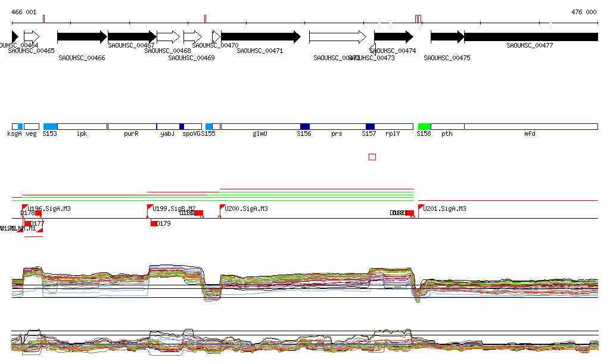Click the 476 000 end coordinate label

[584, 12]
